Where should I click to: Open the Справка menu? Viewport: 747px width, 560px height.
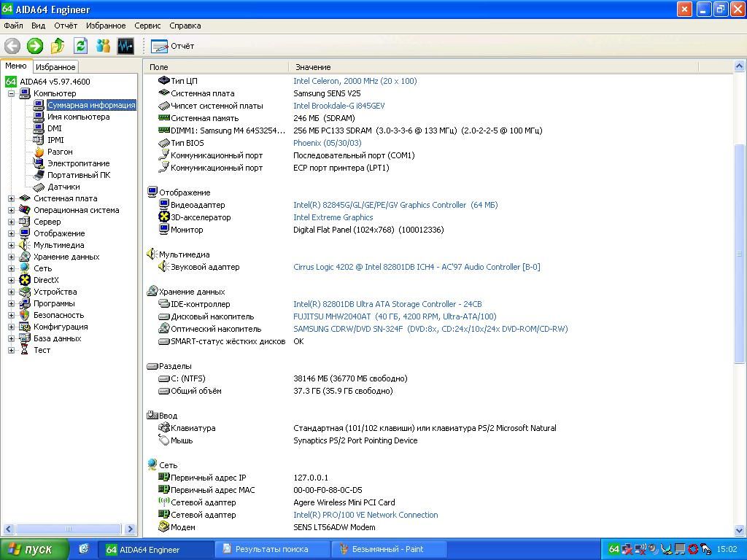pyautogui.click(x=185, y=26)
